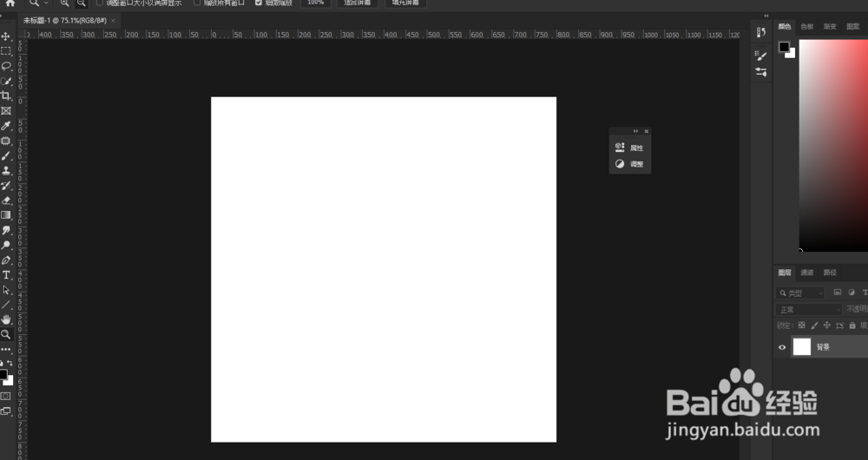Screen dimensions: 868x460
Task: Select the Eraser tool
Action: pos(6,200)
